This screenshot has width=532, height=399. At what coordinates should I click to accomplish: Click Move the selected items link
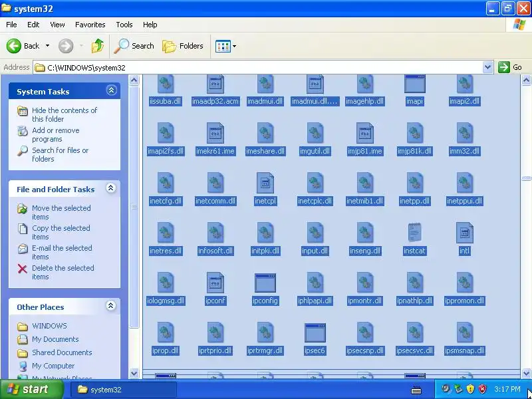tap(61, 212)
